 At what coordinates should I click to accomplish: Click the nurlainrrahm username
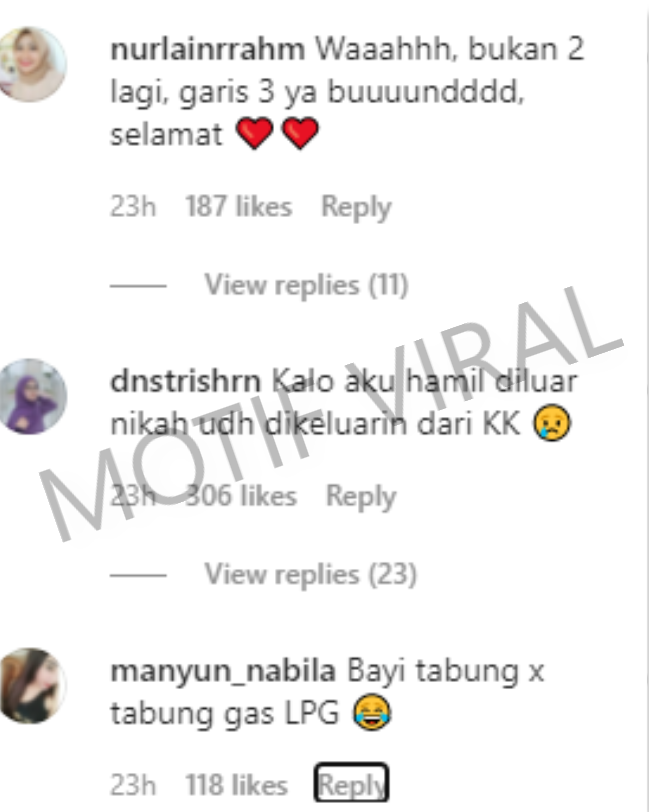pos(207,49)
